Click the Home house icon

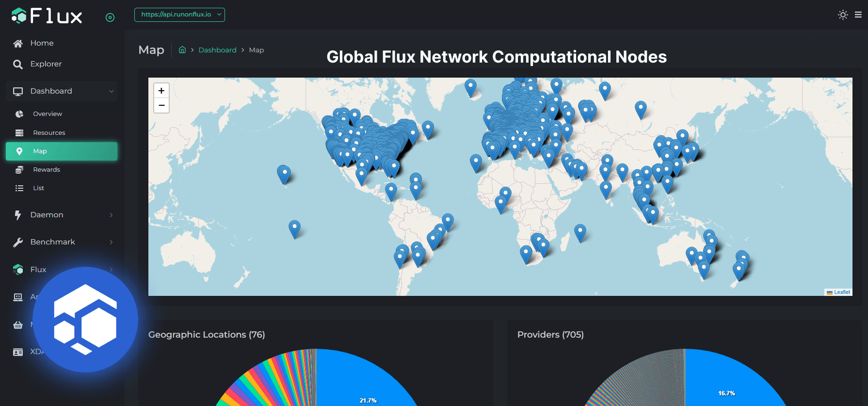[18, 44]
